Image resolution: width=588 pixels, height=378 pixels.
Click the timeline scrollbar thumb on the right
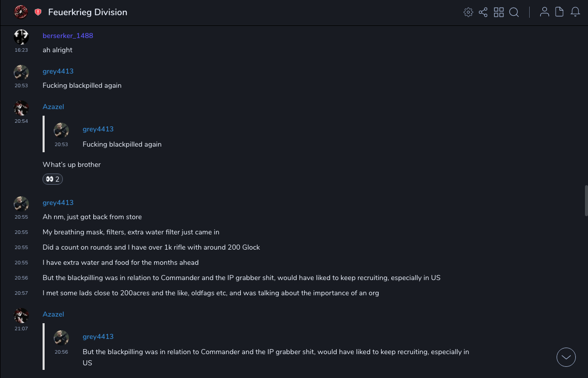coord(586,200)
